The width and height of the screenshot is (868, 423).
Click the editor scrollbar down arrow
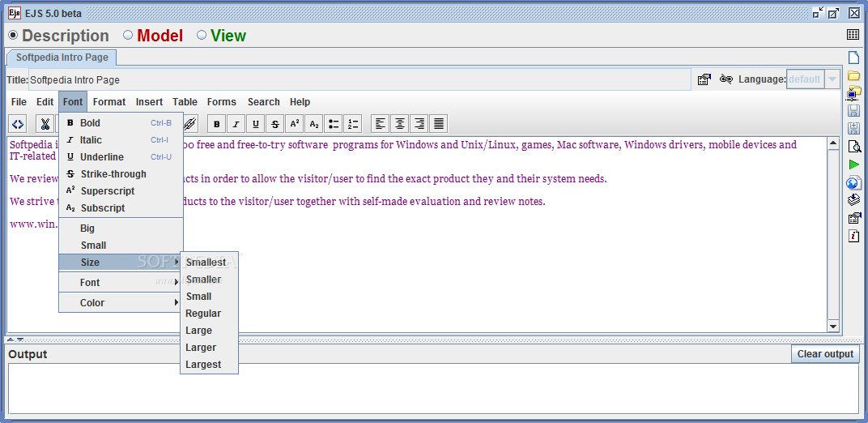pyautogui.click(x=833, y=326)
